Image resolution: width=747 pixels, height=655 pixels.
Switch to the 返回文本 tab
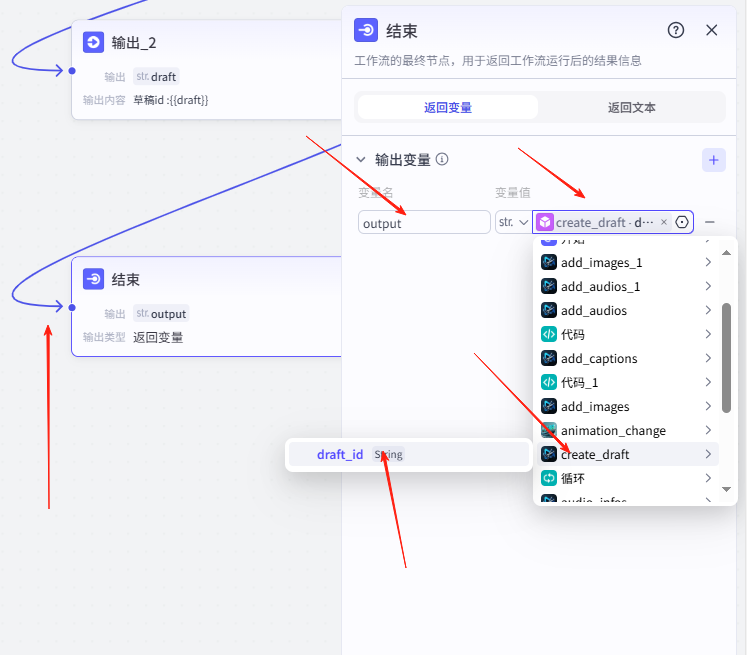click(631, 107)
